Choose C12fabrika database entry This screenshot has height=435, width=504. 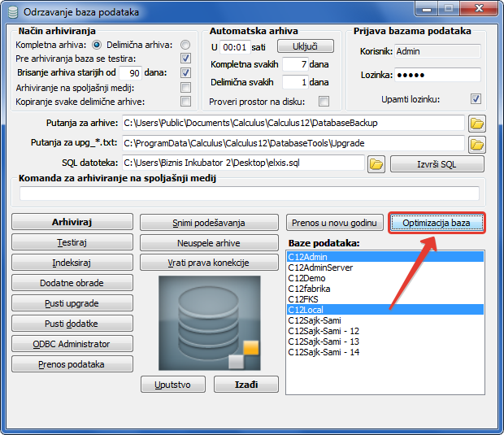[309, 289]
